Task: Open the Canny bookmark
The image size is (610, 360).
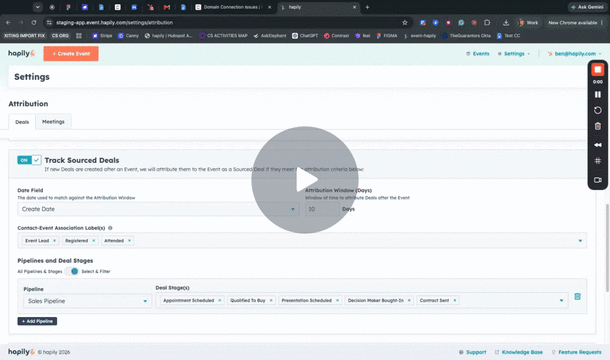Action: click(x=128, y=36)
